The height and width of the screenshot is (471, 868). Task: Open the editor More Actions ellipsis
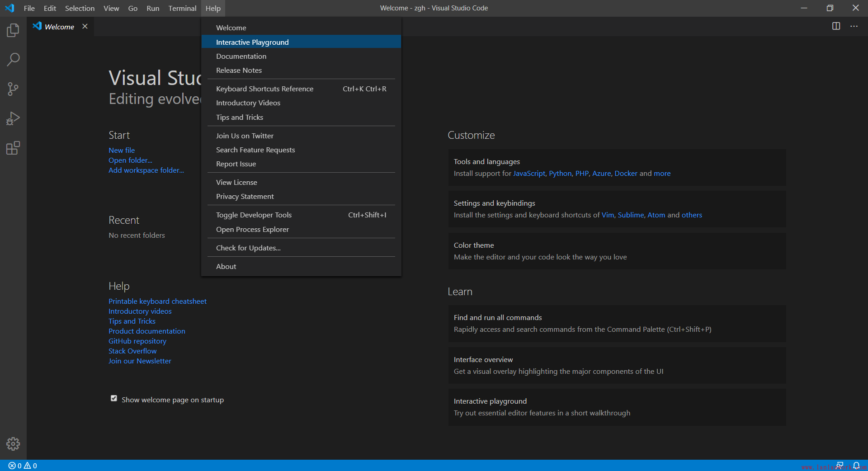pyautogui.click(x=854, y=26)
